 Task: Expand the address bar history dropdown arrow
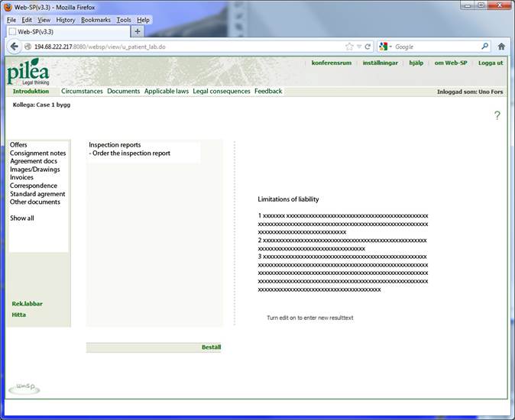coord(358,47)
